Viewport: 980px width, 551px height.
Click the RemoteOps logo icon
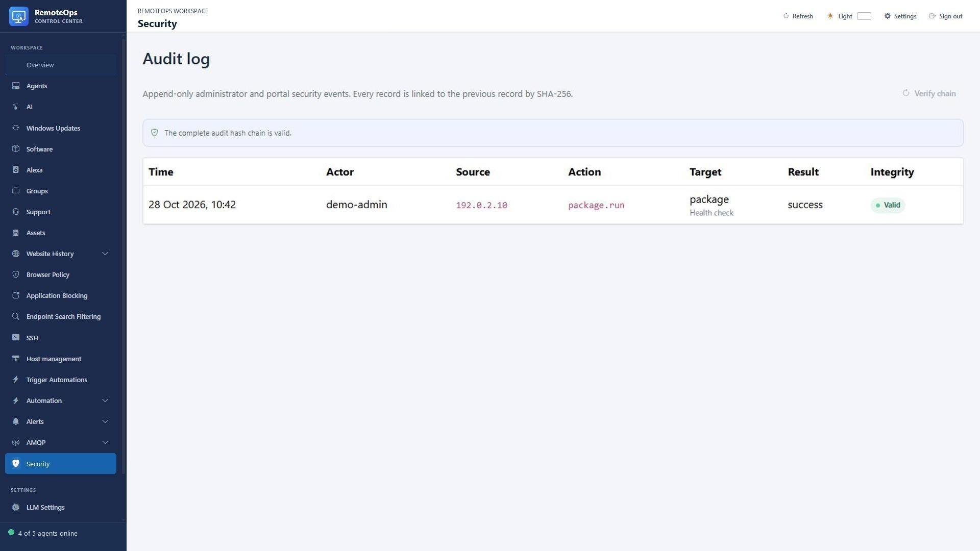[x=19, y=16]
